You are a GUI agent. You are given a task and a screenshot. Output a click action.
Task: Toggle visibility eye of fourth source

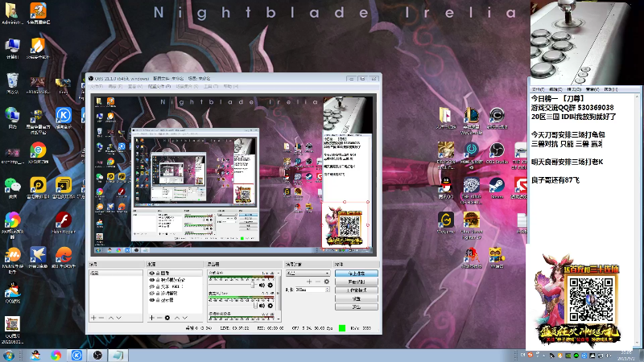tap(152, 294)
